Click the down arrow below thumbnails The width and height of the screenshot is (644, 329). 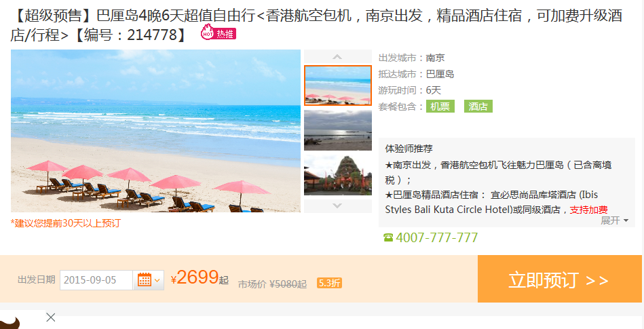coord(337,206)
